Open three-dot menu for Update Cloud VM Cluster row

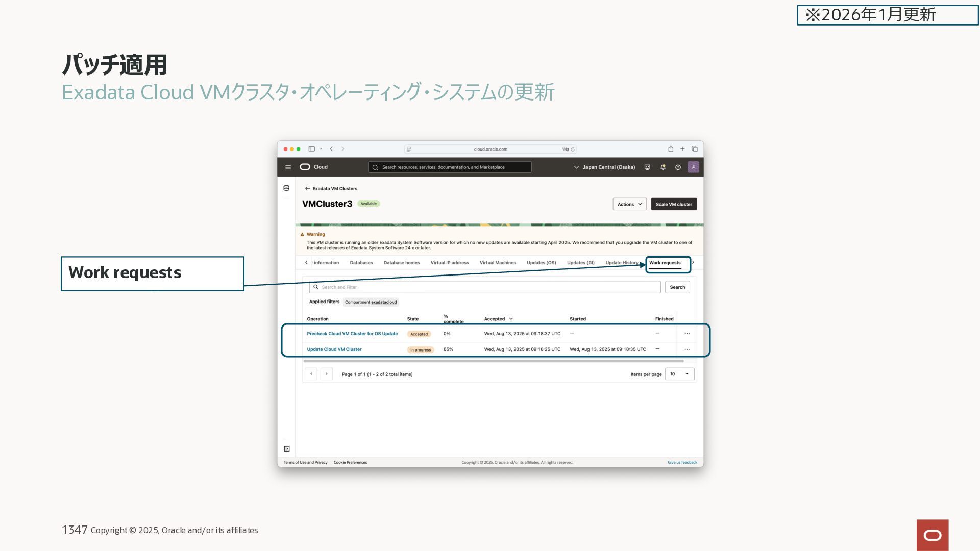(687, 349)
